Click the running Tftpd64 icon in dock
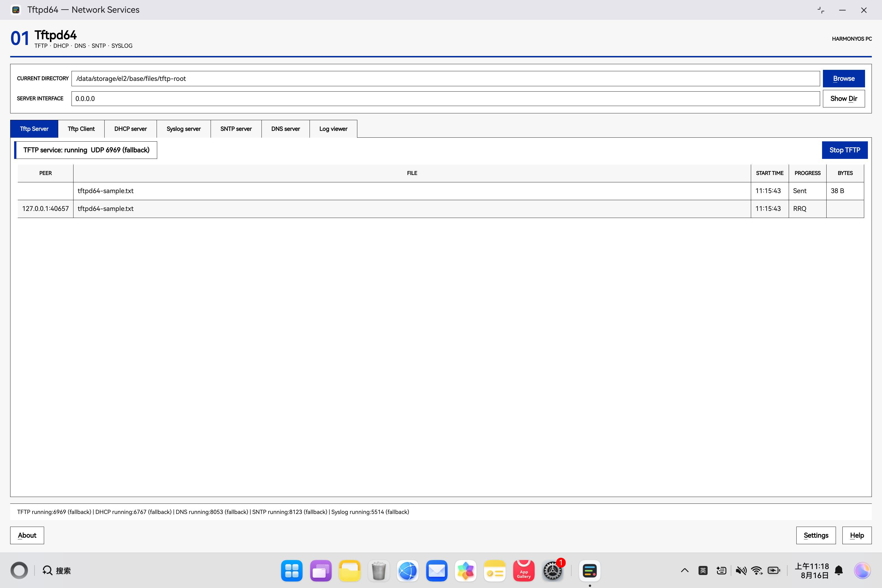Screen dimensions: 882x588 [x=589, y=571]
